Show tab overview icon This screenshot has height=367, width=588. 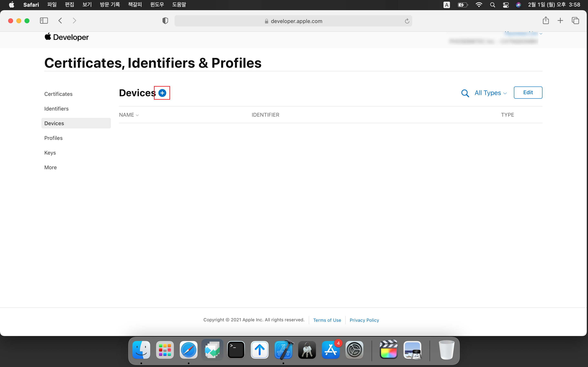tap(575, 21)
